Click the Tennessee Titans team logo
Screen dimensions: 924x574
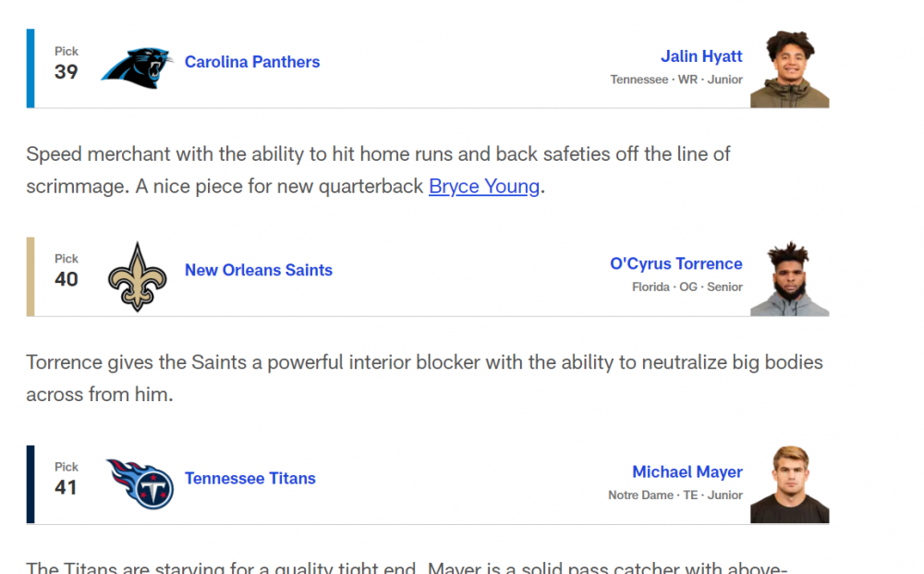[x=140, y=483]
